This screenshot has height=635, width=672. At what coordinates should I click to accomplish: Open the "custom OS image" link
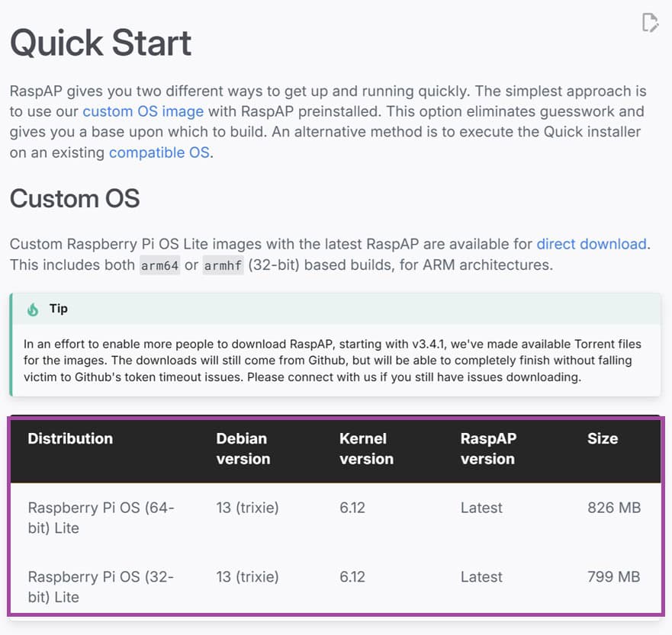coord(143,111)
